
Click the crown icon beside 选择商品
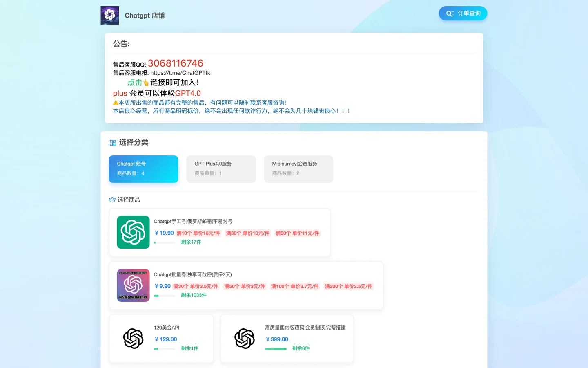112,200
